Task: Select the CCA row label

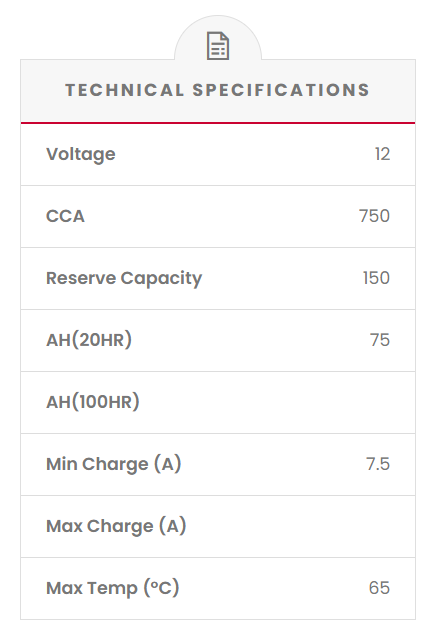Action: point(66,216)
